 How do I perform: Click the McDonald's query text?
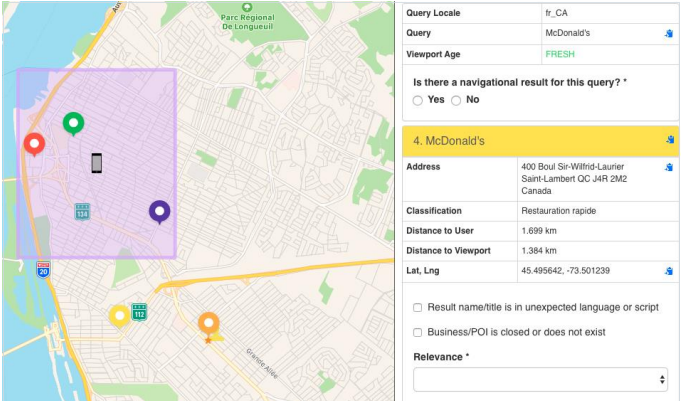click(x=568, y=33)
